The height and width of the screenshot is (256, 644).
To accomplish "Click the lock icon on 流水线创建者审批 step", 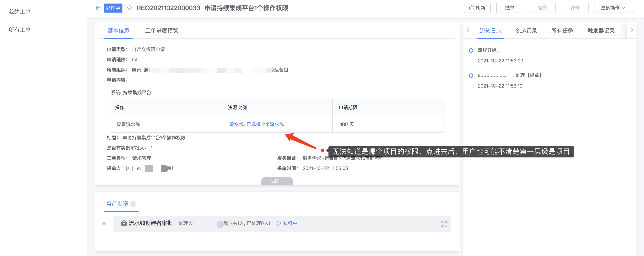I will tap(124, 223).
